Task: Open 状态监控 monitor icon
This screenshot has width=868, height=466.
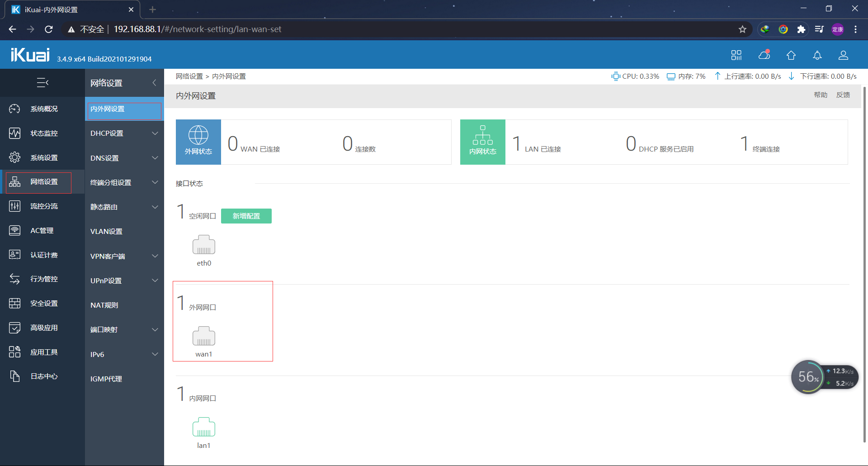Action: [14, 133]
